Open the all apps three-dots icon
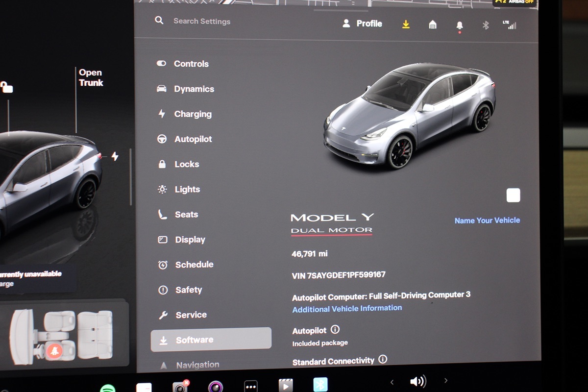 (x=251, y=386)
